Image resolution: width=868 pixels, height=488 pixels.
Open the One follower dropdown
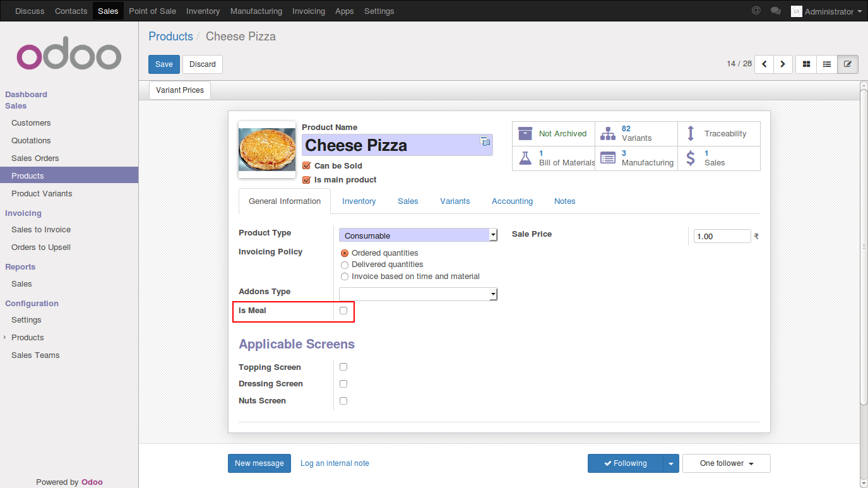click(x=727, y=463)
